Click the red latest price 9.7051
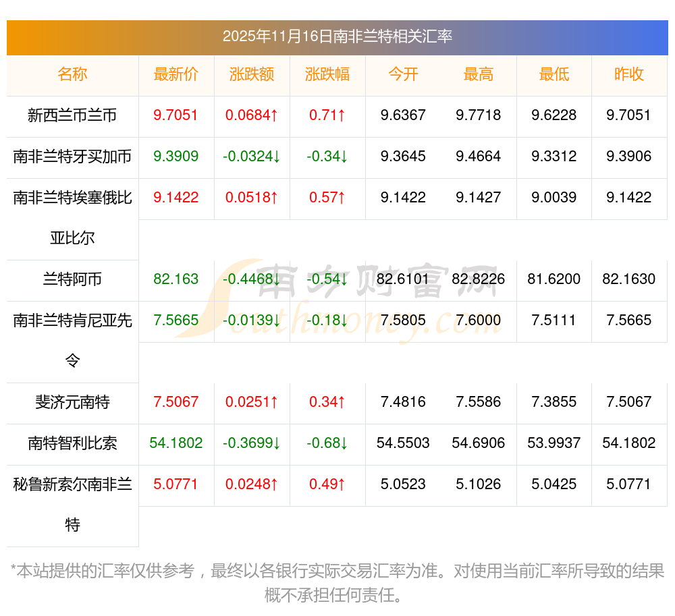 tap(175, 115)
